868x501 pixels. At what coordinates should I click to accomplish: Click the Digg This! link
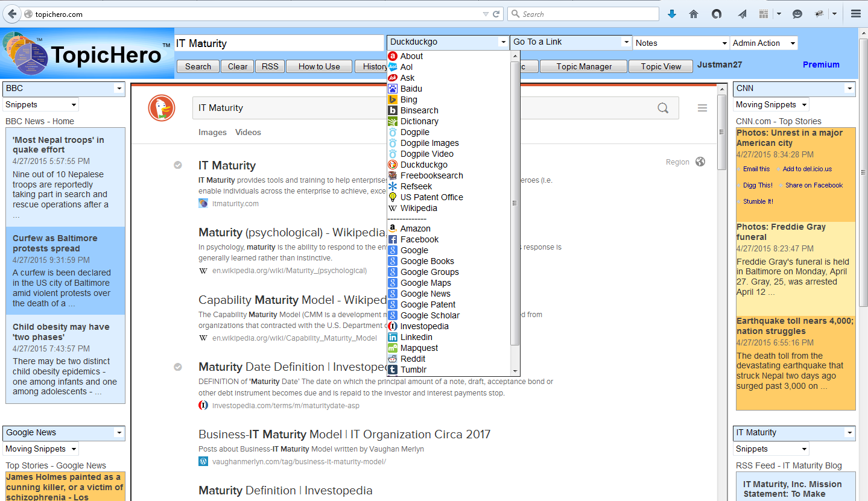point(758,185)
